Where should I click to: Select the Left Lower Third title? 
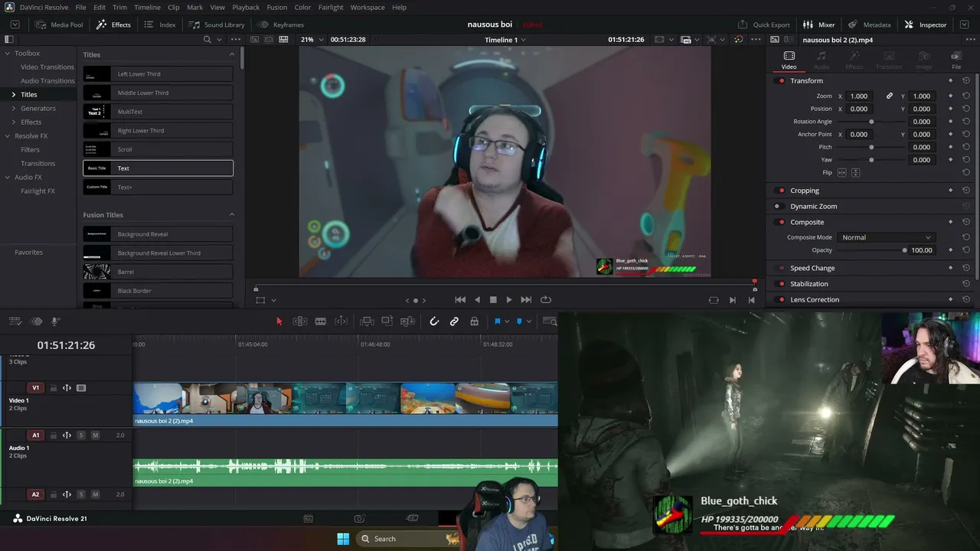point(158,74)
